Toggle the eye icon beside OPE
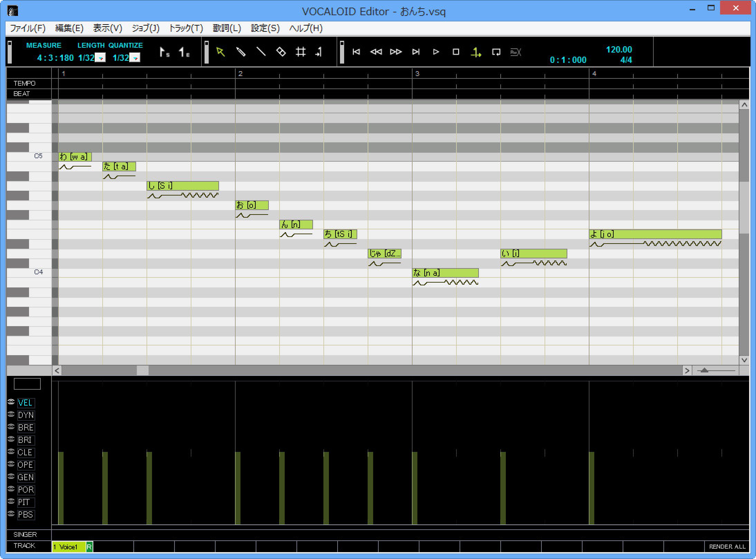 point(11,464)
